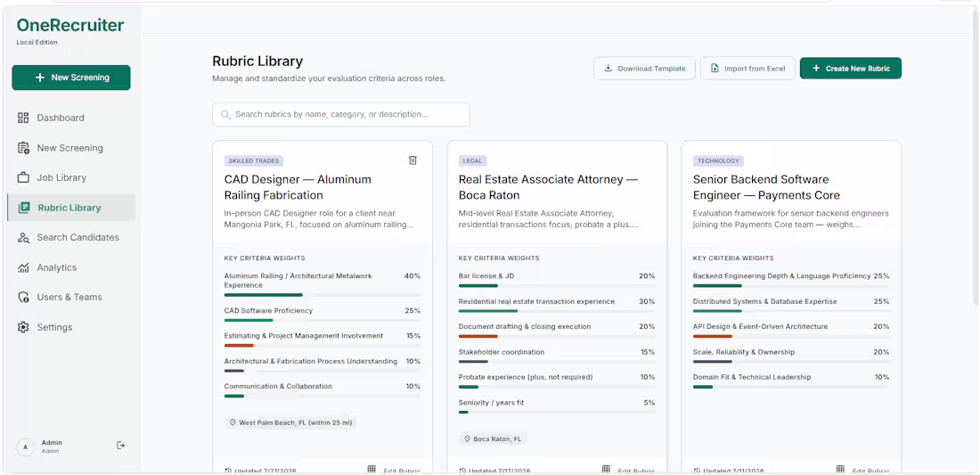Click Edit Rubric on CAD Designer card
Screen dimensions: 980x475
[401, 471]
